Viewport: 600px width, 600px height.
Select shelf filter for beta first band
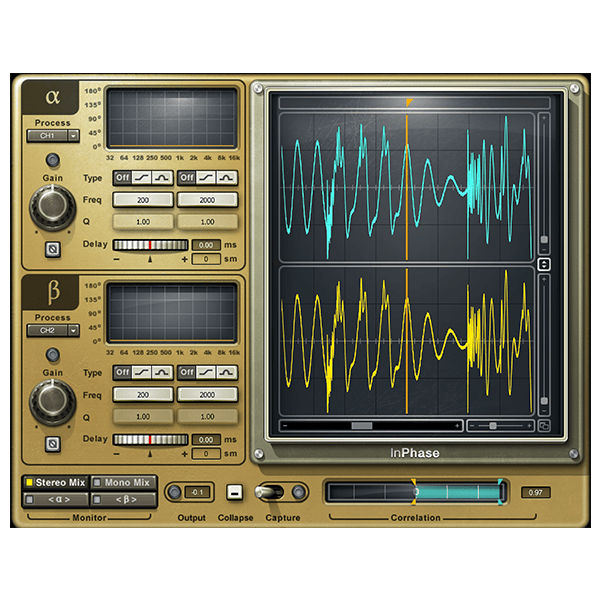(x=142, y=372)
